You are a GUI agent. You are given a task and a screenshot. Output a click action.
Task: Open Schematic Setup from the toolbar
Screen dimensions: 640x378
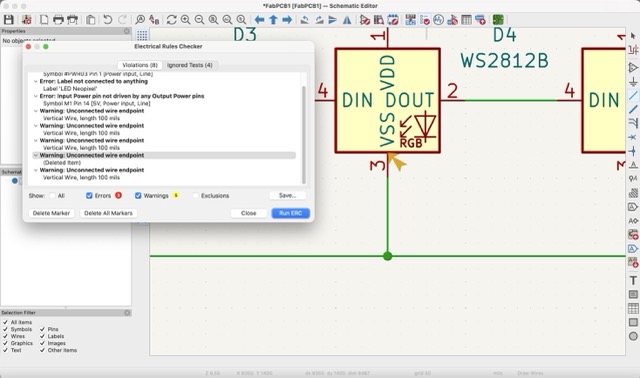point(27,20)
